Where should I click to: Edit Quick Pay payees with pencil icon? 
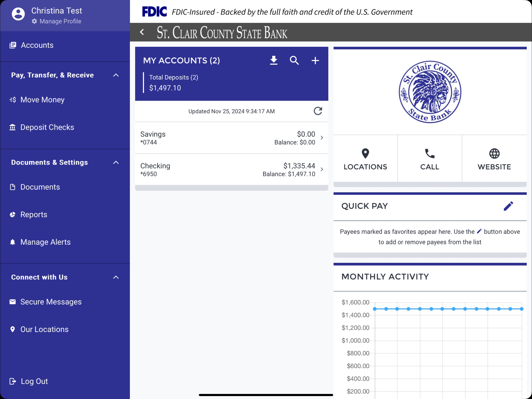508,206
